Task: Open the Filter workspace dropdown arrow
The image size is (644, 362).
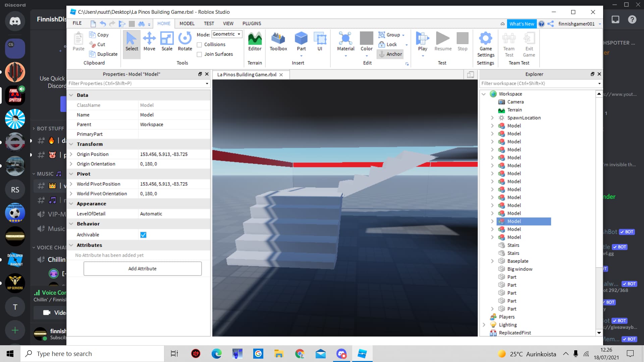Action: [x=599, y=83]
